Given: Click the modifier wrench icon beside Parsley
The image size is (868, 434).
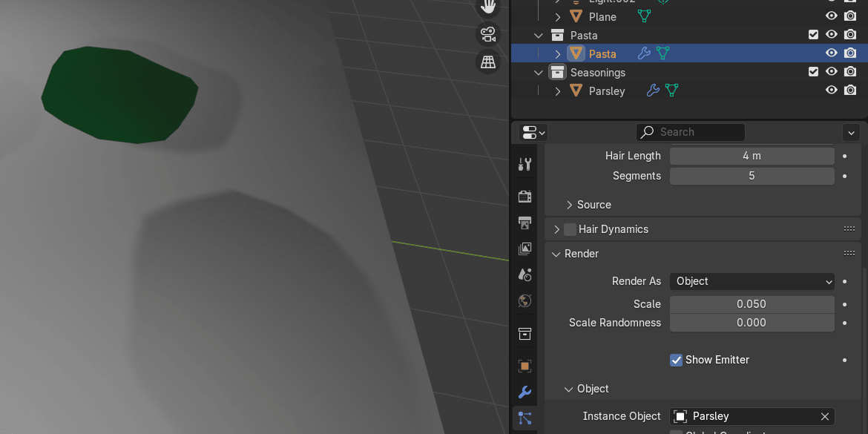Looking at the screenshot, I should 653,91.
